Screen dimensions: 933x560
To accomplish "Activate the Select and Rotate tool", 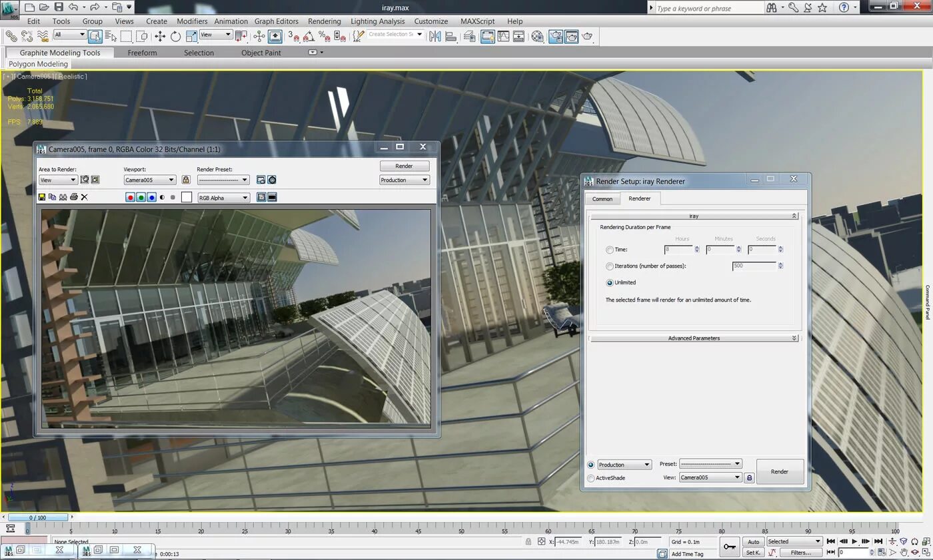I will (175, 36).
